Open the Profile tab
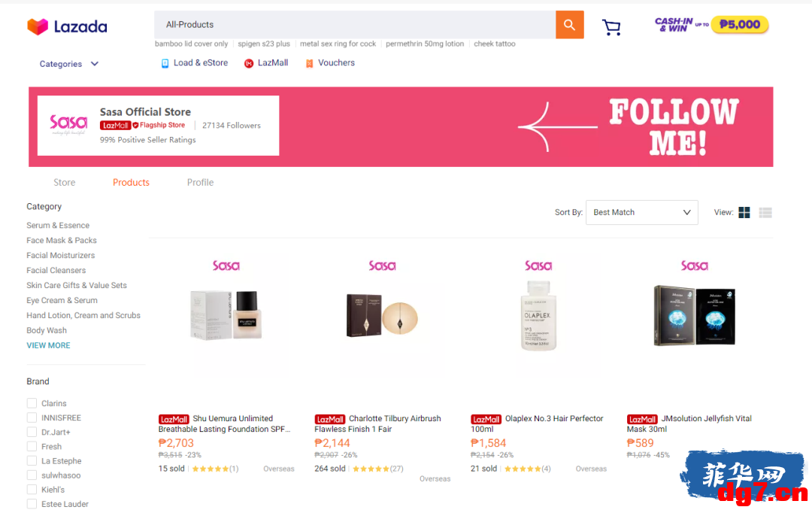 click(x=201, y=183)
